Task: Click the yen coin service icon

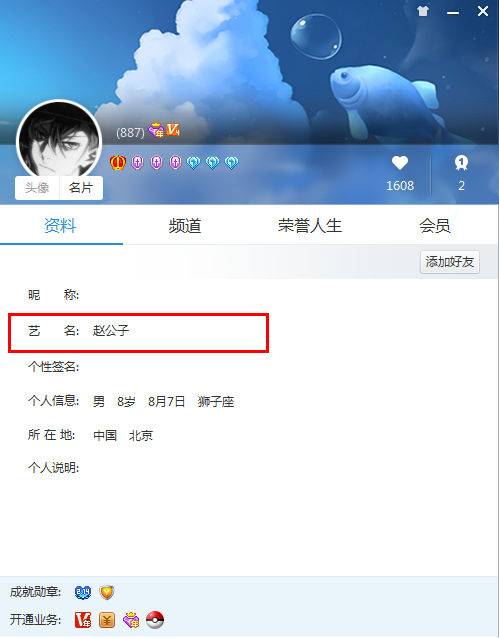Action: 107,620
